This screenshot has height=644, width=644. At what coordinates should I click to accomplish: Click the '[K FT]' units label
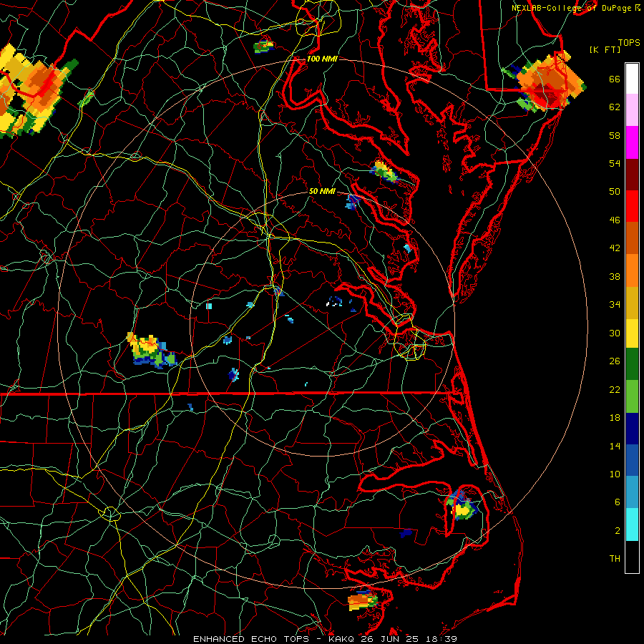605,50
